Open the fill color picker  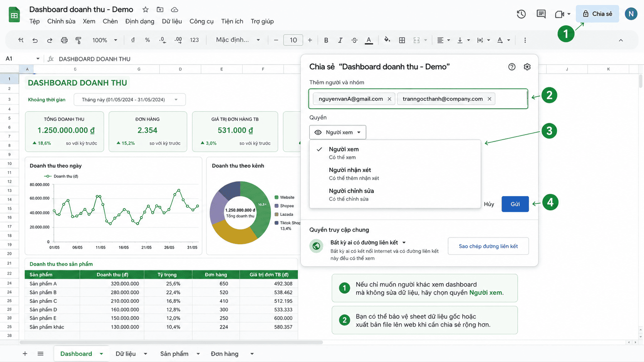point(387,40)
